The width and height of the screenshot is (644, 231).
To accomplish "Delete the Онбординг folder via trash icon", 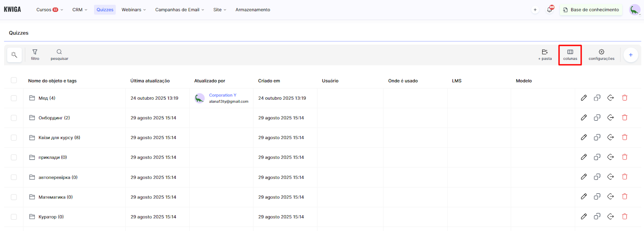I will [625, 117].
